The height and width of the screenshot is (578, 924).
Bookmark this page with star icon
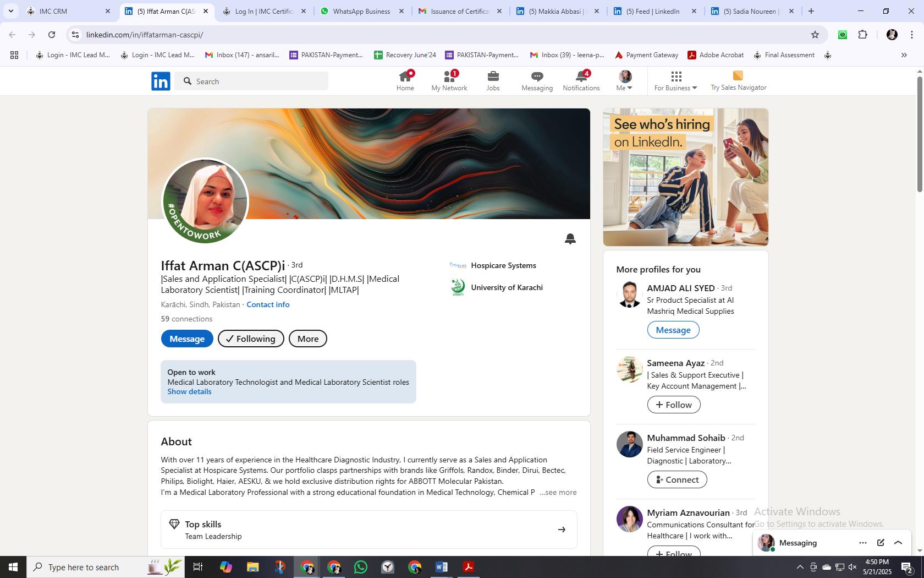[x=815, y=35]
